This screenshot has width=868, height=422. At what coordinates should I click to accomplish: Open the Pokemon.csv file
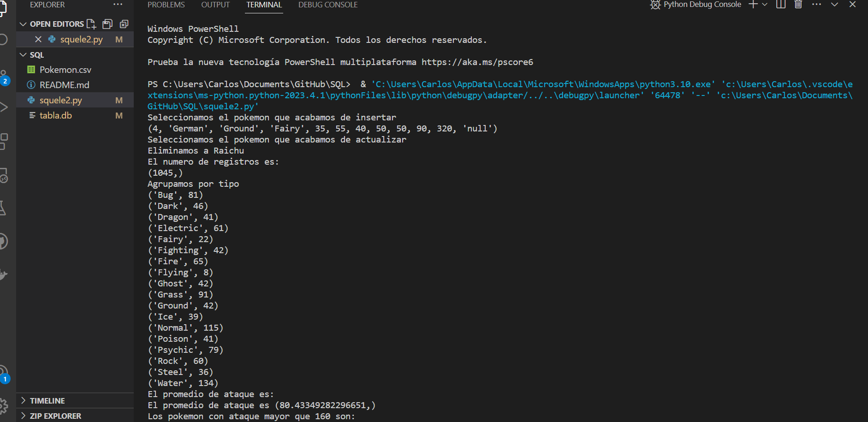pyautogui.click(x=65, y=69)
